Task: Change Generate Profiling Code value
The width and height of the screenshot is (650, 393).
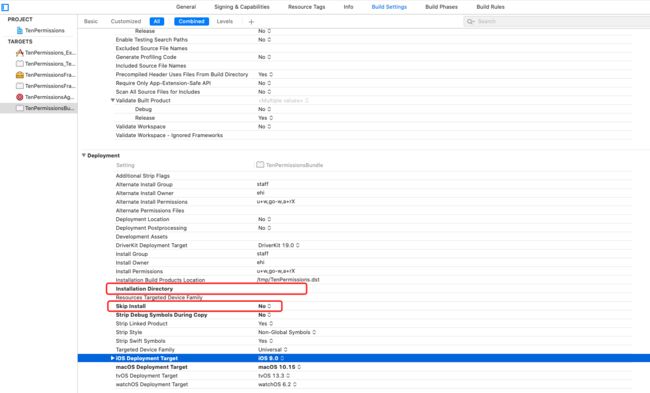Action: point(264,57)
